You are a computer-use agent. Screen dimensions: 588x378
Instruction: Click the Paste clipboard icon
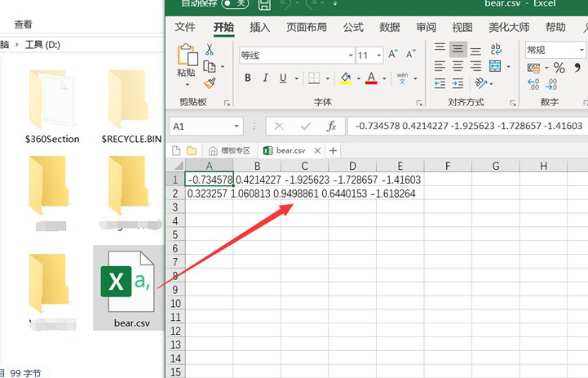(x=188, y=55)
